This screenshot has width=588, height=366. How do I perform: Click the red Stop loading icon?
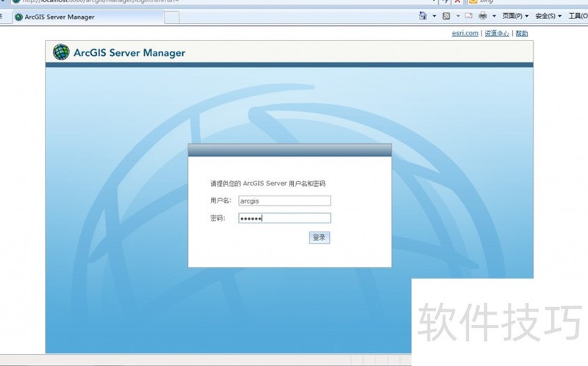457,2
